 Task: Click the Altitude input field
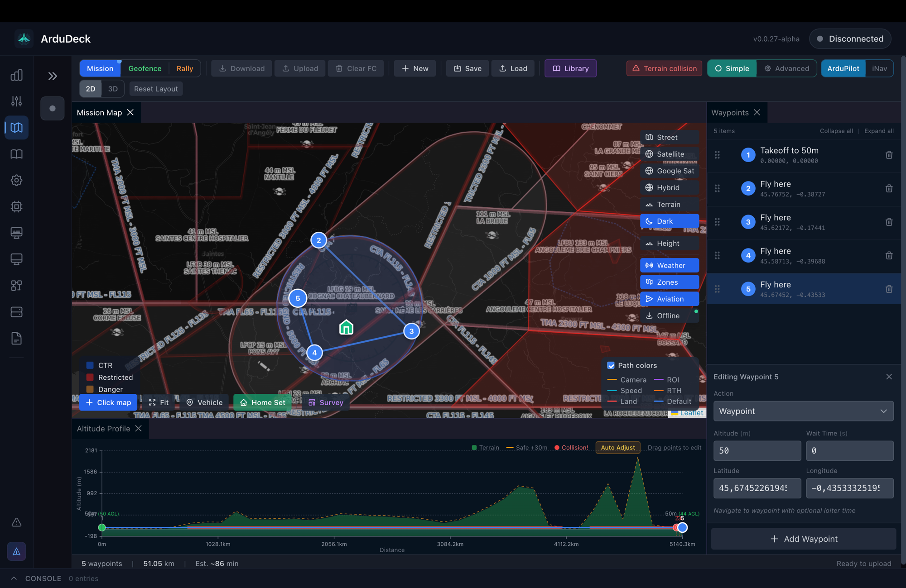point(757,450)
